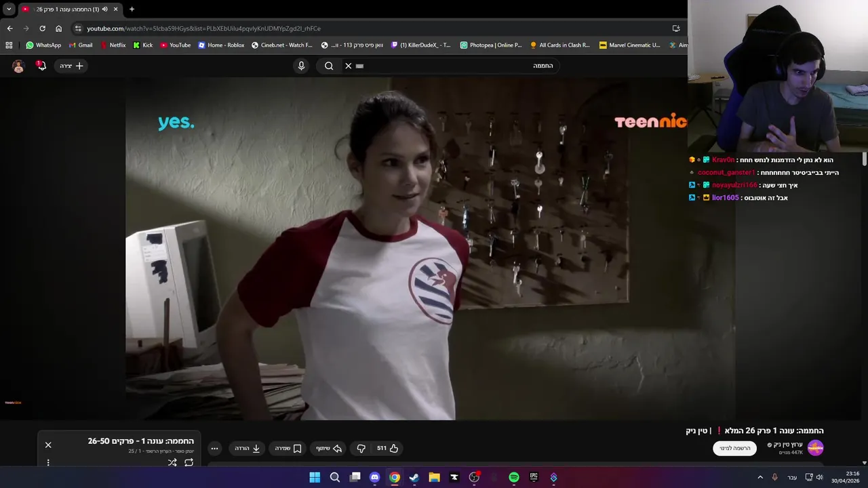This screenshot has height=488, width=868.
Task: Show hidden system tray icons
Action: (x=760, y=477)
